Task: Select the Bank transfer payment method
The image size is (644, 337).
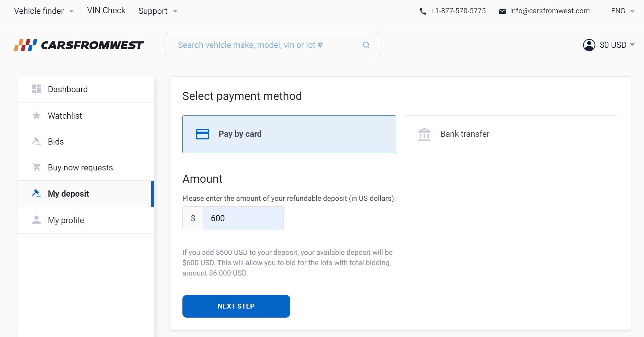Action: pyautogui.click(x=511, y=134)
